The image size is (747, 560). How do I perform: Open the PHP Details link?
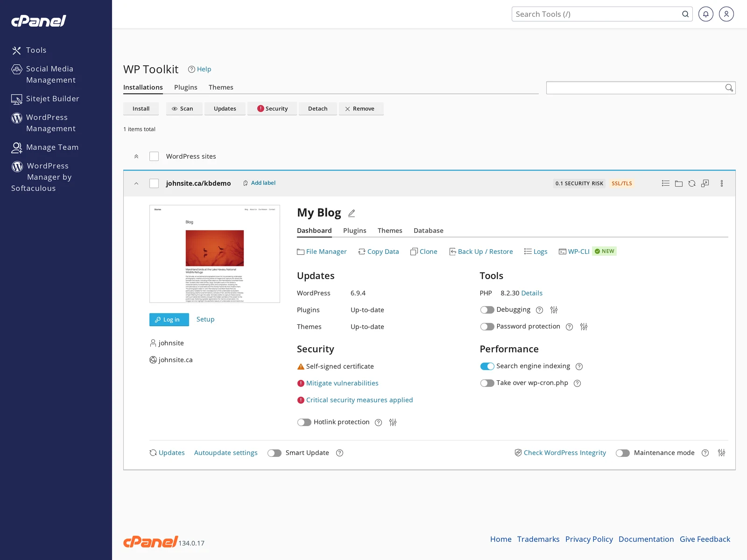coord(532,293)
